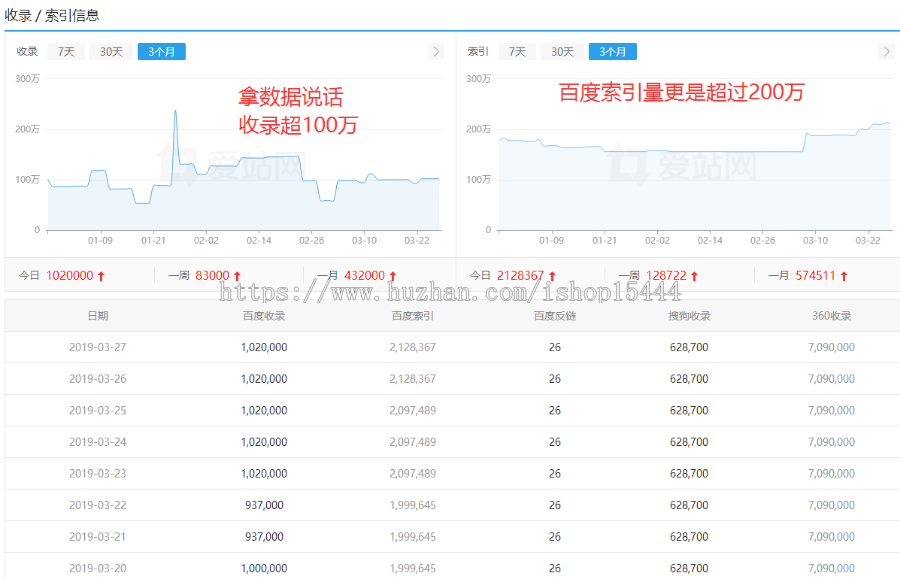The height and width of the screenshot is (579, 900).
Task: Click red up arrow beside 今日 1020000
Action: click(x=101, y=276)
